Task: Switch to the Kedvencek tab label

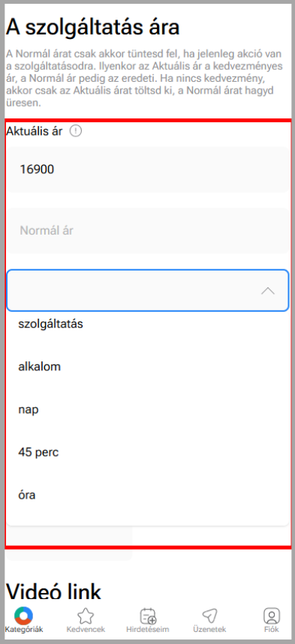Action: 86,630
